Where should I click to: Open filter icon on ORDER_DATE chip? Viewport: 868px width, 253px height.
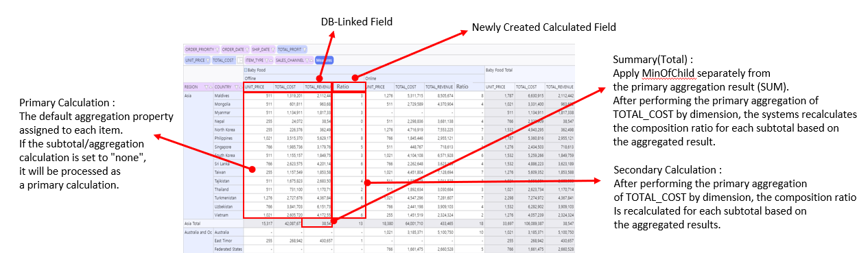pos(247,49)
